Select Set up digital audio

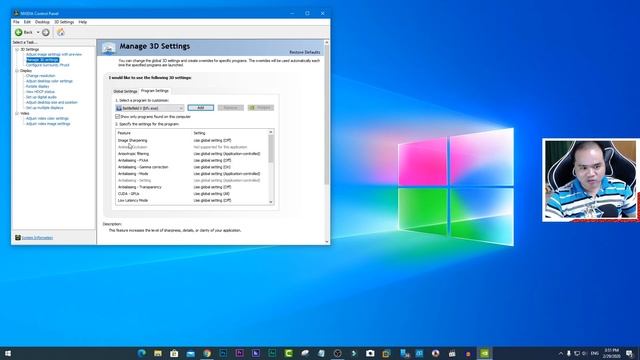tap(41, 97)
